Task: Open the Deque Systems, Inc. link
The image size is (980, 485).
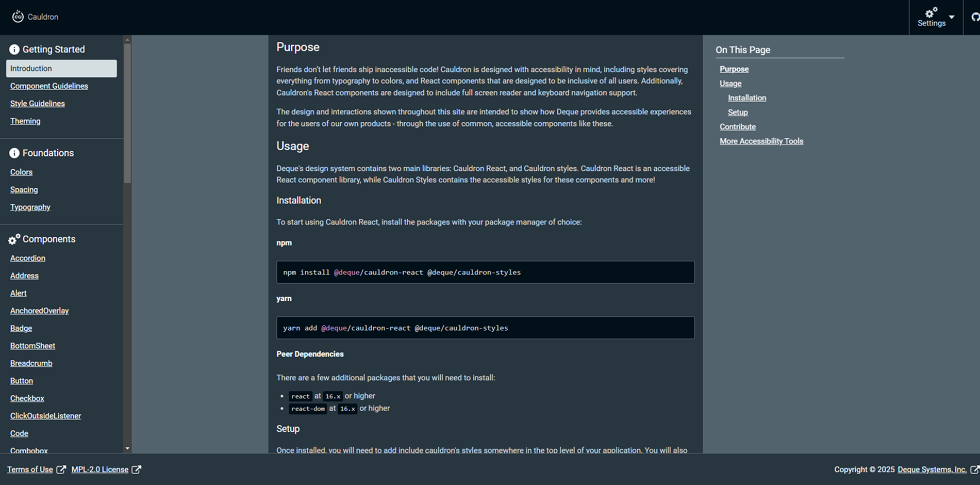Action: pyautogui.click(x=932, y=470)
